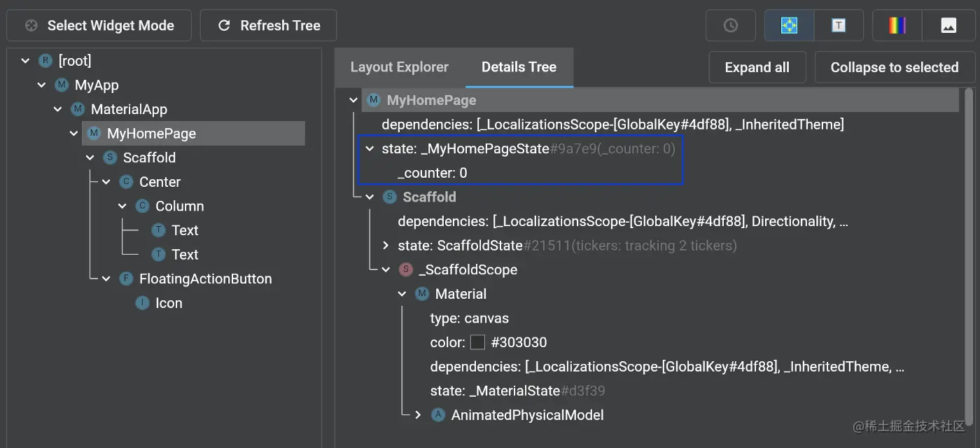Click the Icon widget's circle icon
This screenshot has height=448, width=980.
[x=142, y=303]
